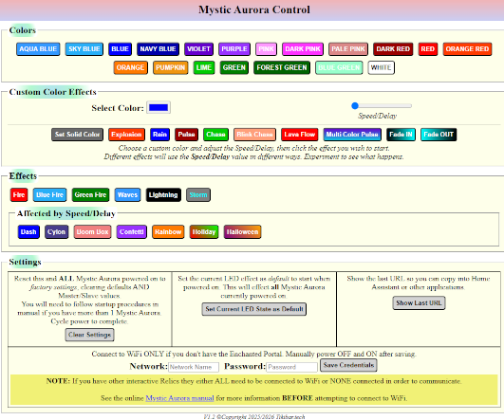Set the LIME color
This screenshot has width=504, height=420.
pos(204,67)
